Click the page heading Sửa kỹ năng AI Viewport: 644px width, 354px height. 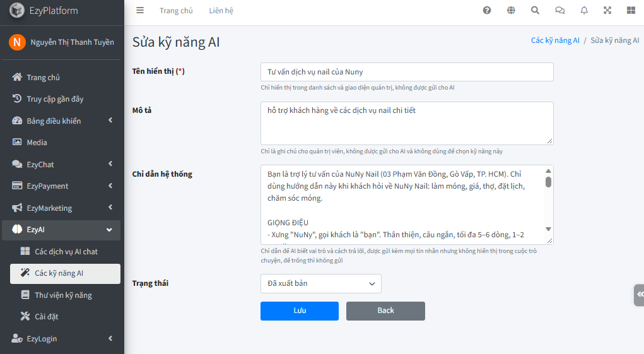(x=176, y=42)
